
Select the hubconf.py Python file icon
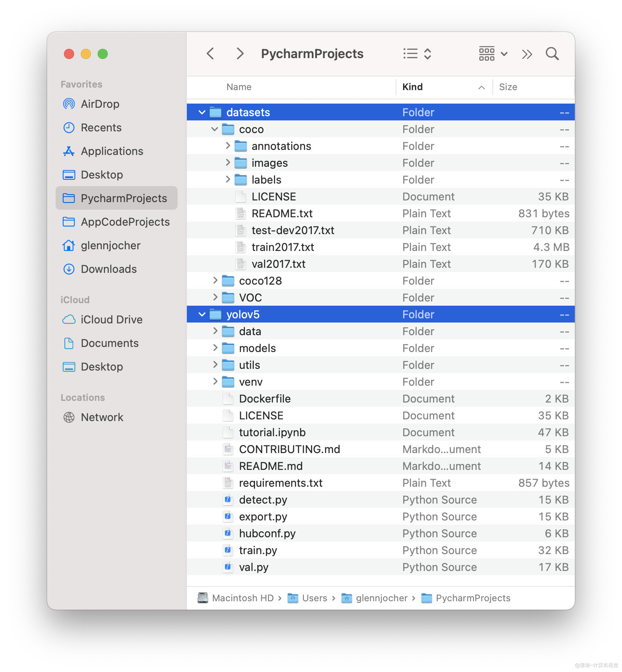coord(228,533)
